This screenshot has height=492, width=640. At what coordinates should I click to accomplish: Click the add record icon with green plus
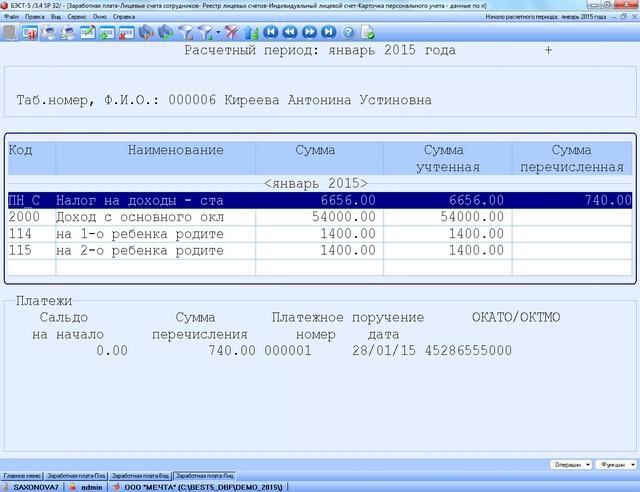click(x=107, y=32)
